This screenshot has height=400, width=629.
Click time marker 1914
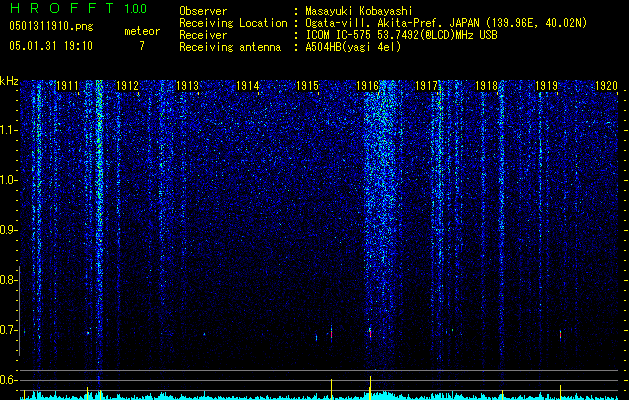[x=248, y=86]
